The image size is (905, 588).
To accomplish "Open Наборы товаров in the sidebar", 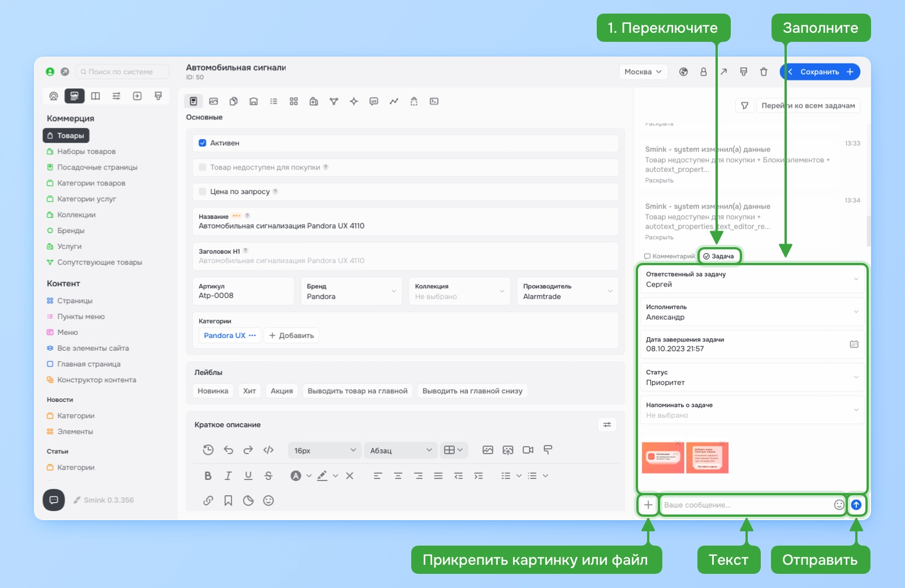I will [86, 152].
